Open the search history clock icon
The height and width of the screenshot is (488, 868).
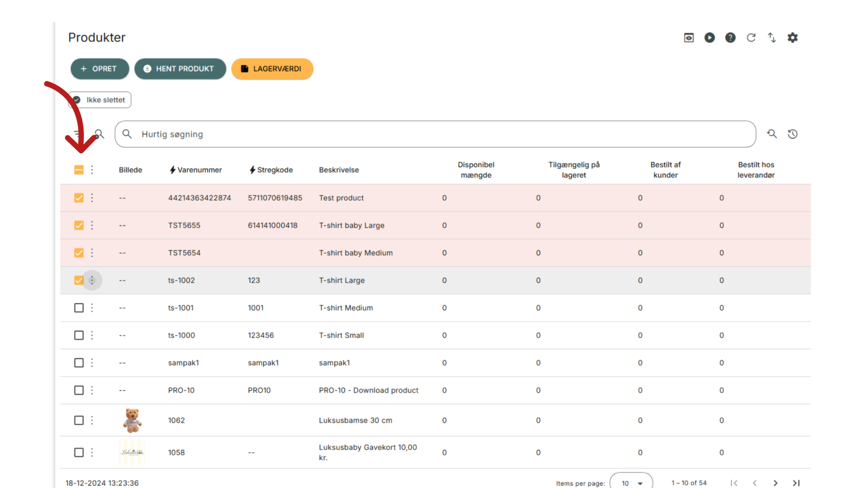point(793,134)
